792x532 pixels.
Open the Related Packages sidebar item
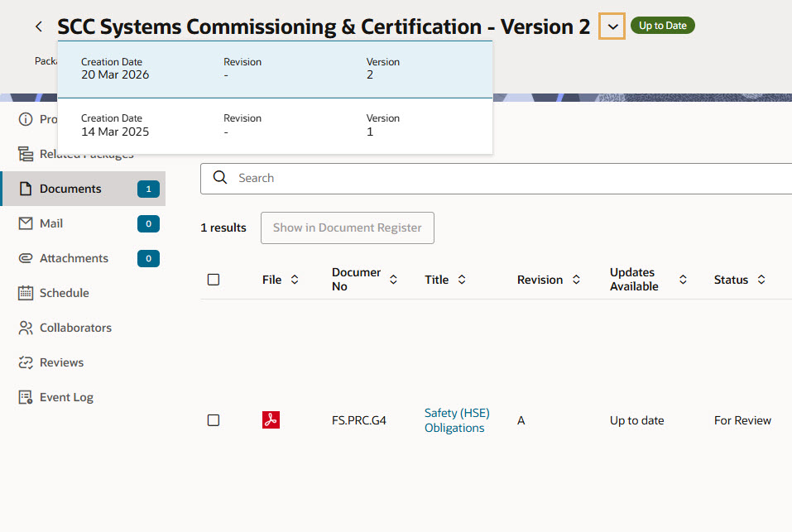click(86, 155)
